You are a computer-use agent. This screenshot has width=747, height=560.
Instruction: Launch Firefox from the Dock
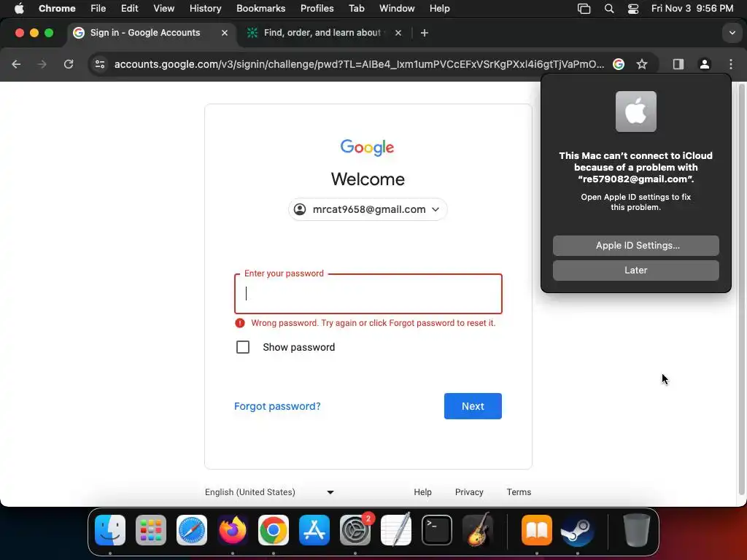pyautogui.click(x=233, y=530)
